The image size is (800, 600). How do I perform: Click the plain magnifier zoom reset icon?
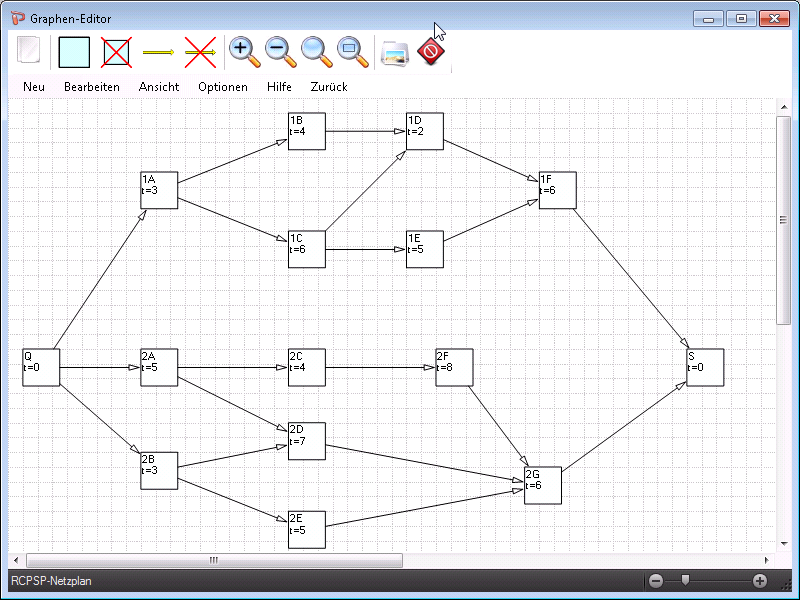coord(317,51)
